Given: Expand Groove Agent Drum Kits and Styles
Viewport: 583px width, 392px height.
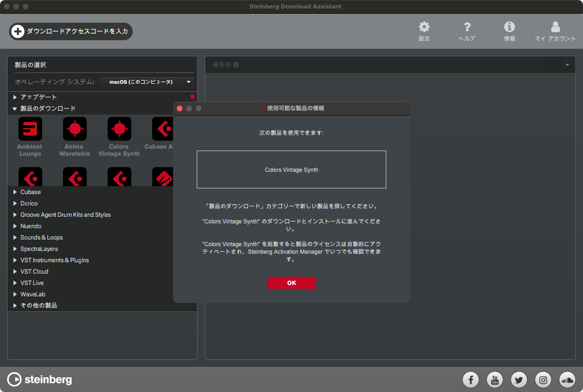Looking at the screenshot, I should click(15, 215).
